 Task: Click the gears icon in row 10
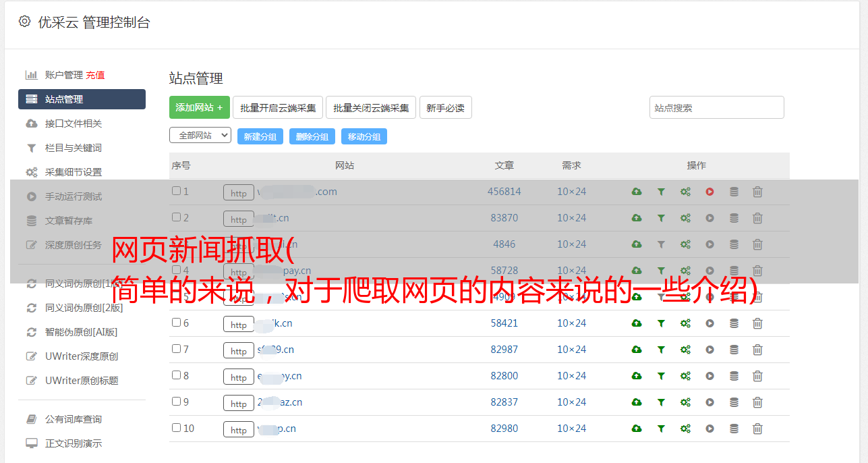685,429
